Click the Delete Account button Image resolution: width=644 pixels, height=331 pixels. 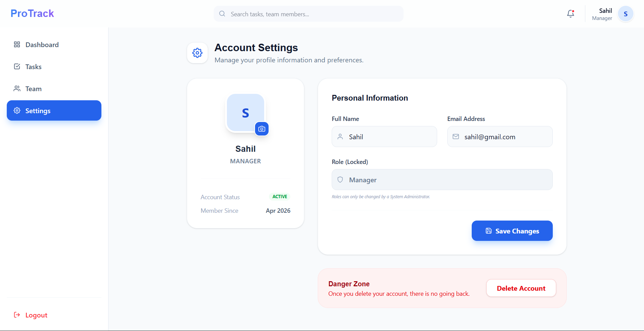click(521, 288)
